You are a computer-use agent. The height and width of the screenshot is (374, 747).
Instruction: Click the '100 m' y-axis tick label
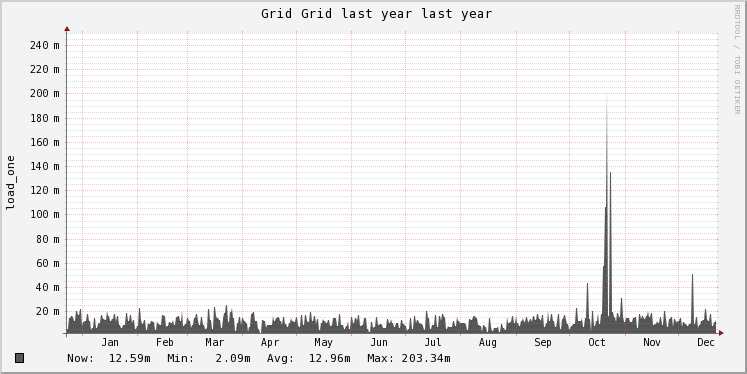(44, 214)
